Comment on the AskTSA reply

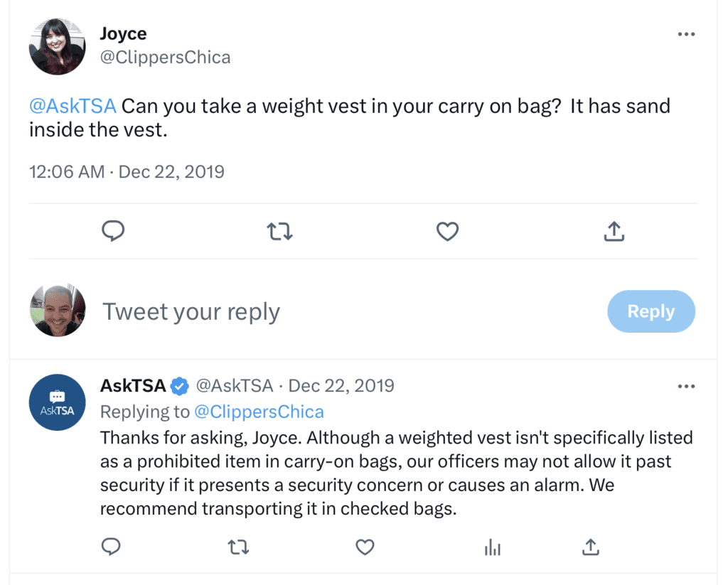[111, 547]
